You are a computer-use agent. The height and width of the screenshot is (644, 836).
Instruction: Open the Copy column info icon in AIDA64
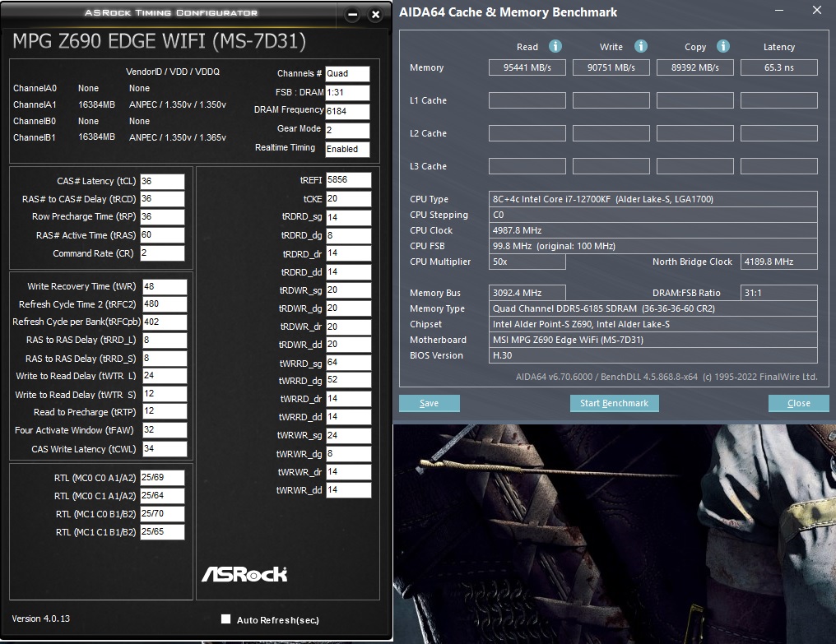coord(723,46)
